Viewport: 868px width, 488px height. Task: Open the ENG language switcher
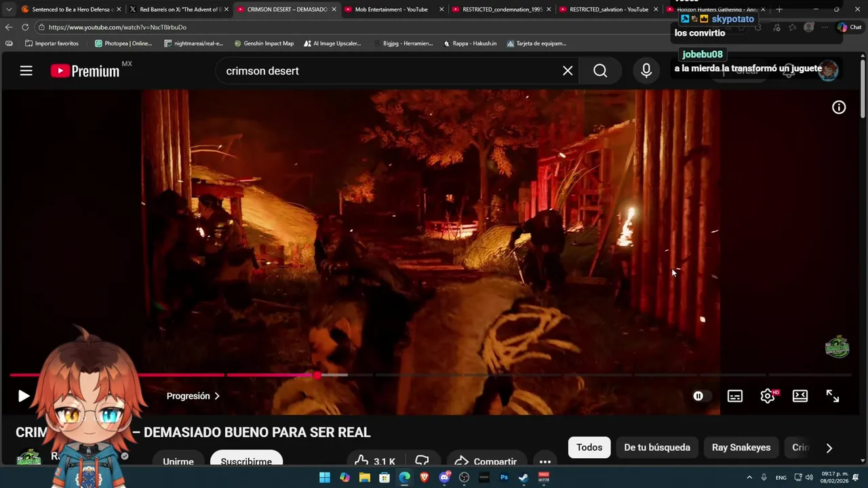(781, 477)
